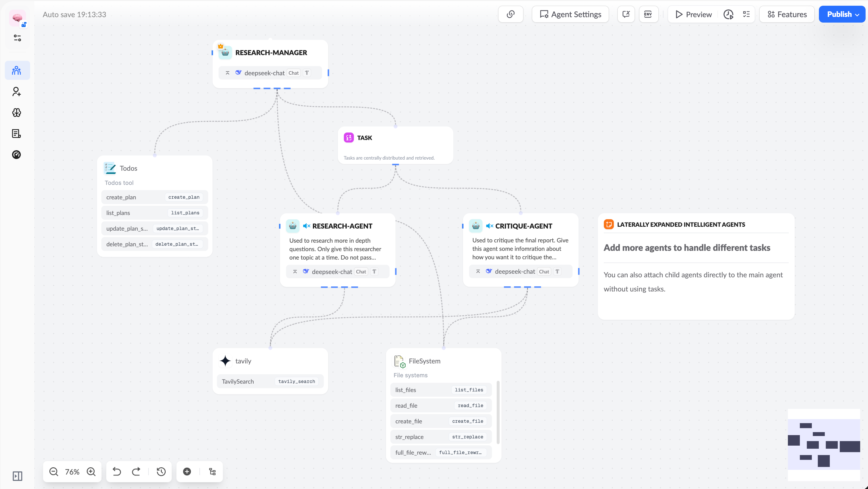Open environment variables via the ENV icon
Image resolution: width=868 pixels, height=489 pixels.
(x=648, y=14)
